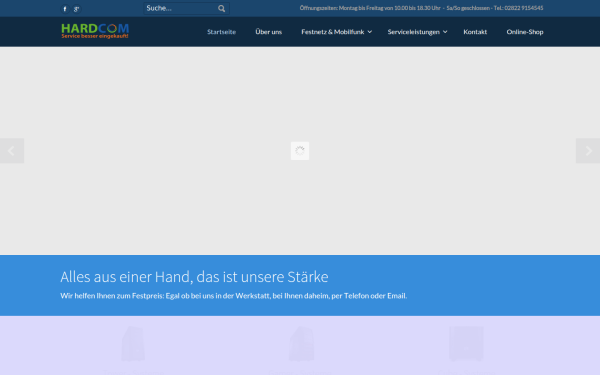Open the Festnetz & Mobilfunk menu
The height and width of the screenshot is (375, 600).
pyautogui.click(x=333, y=32)
